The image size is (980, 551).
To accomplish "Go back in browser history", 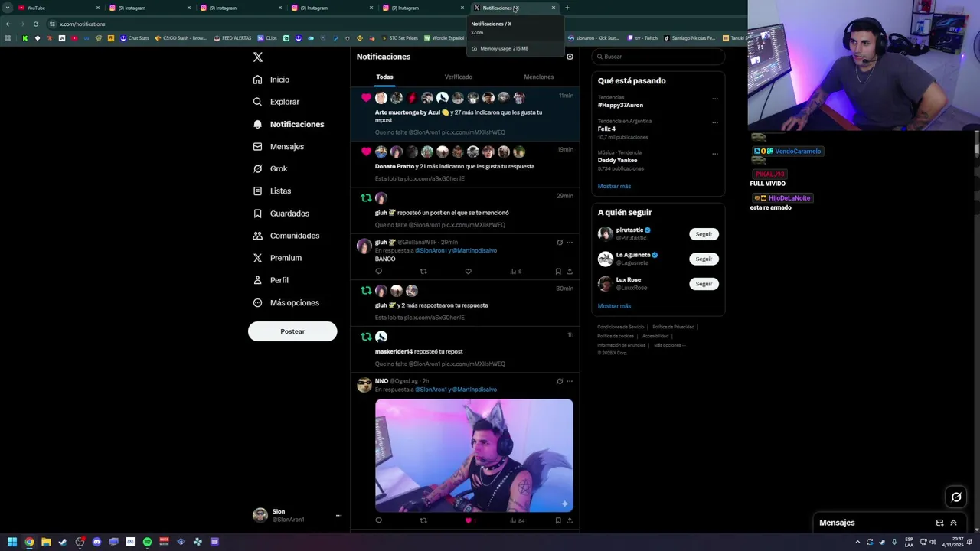I will (8, 24).
